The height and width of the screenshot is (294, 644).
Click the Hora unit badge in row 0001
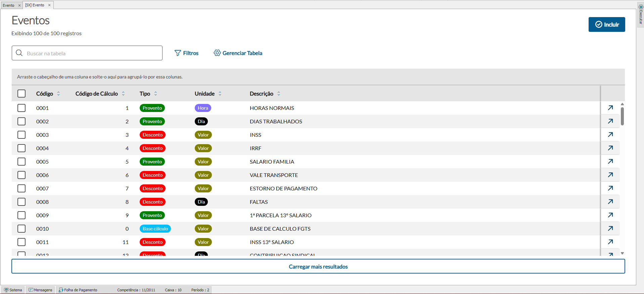[203, 108]
